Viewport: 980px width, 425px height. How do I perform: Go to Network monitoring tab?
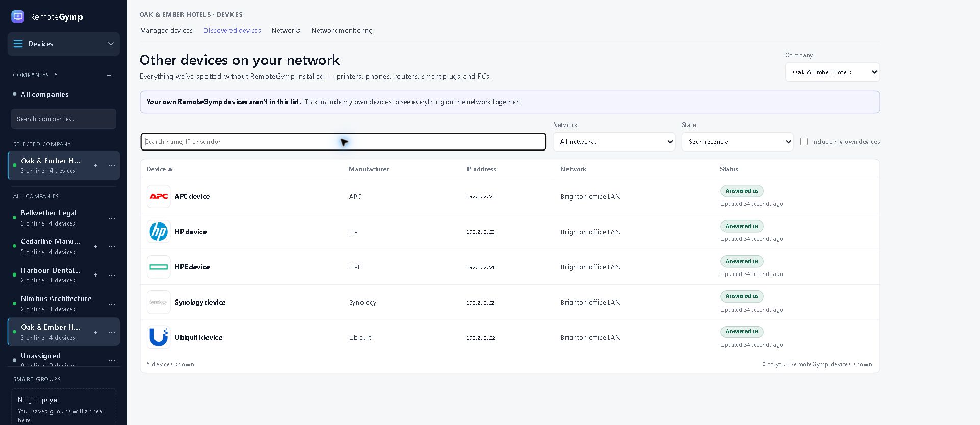tap(342, 31)
